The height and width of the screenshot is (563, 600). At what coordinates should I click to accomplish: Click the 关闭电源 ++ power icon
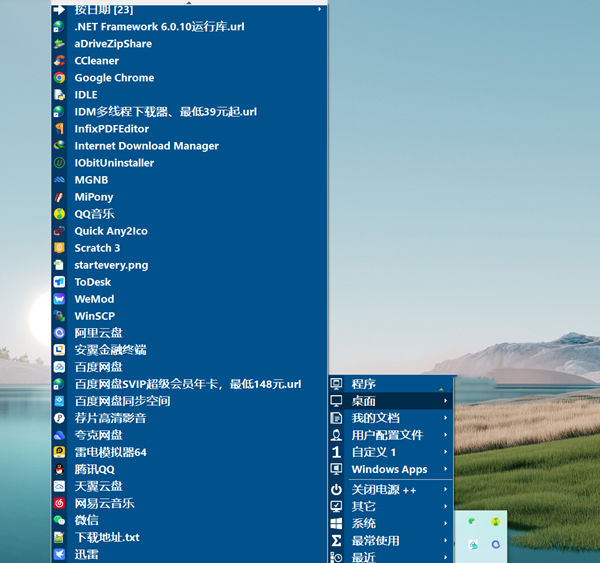click(337, 490)
